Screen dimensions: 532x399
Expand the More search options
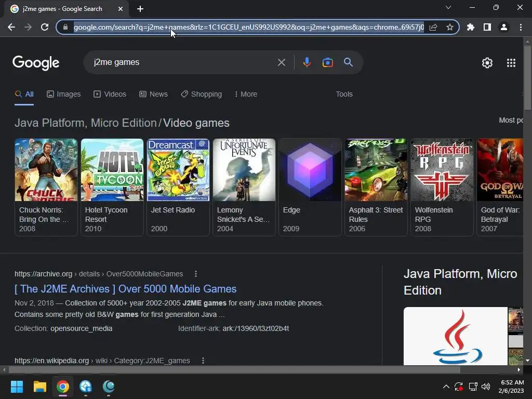(246, 95)
